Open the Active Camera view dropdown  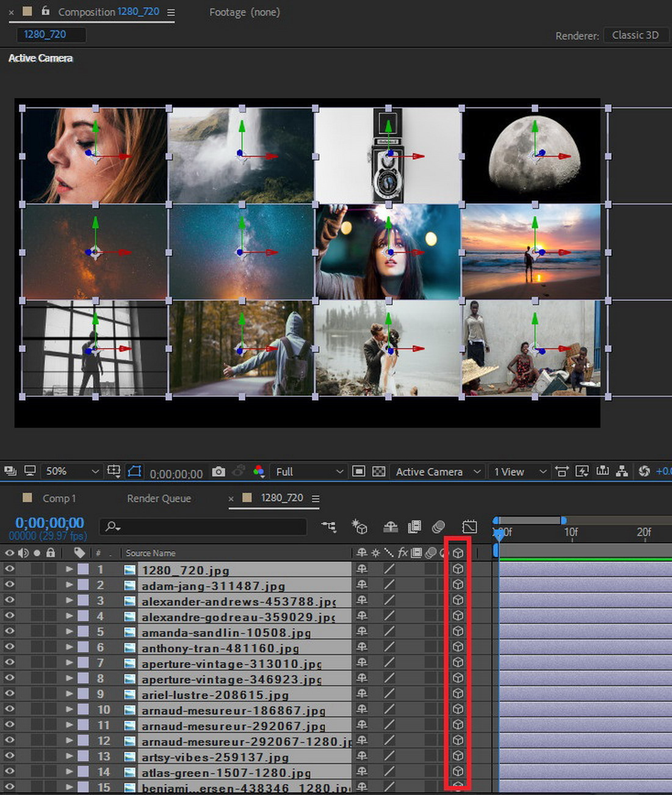[438, 471]
